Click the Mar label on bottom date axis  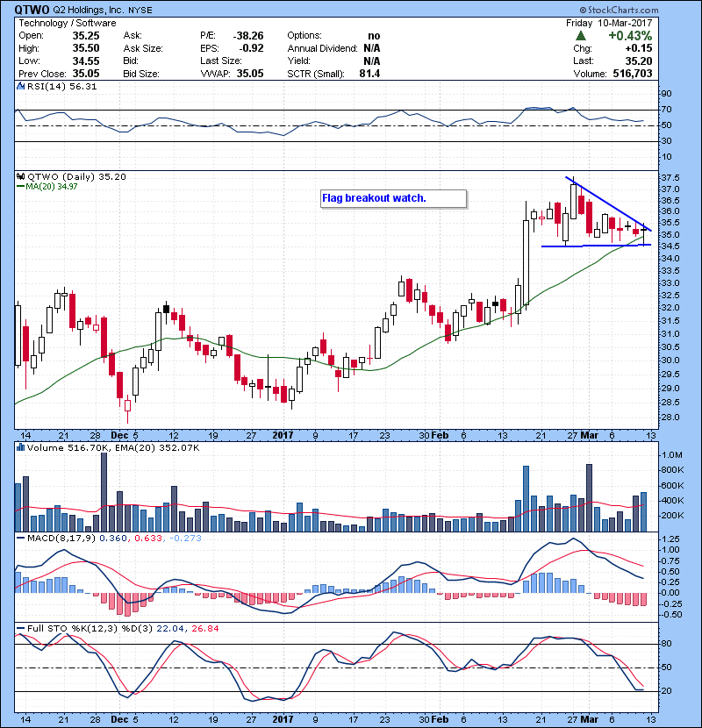pyautogui.click(x=589, y=719)
